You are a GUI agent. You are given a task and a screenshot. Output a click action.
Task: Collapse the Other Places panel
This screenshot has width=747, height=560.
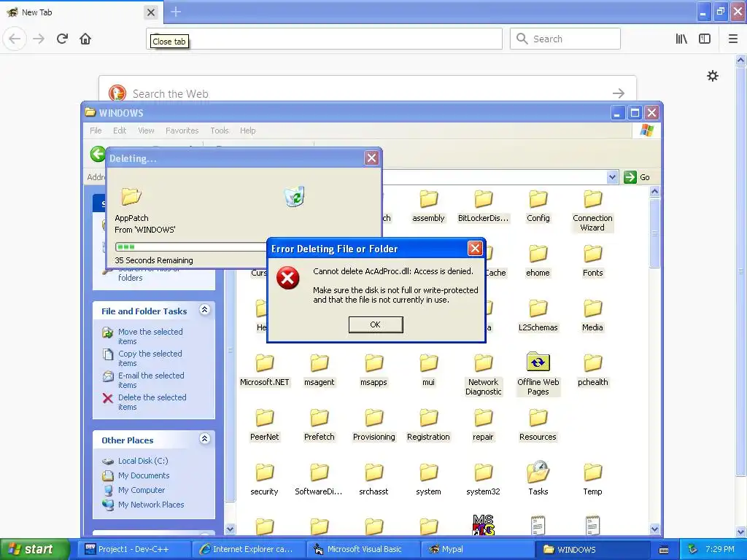204,438
